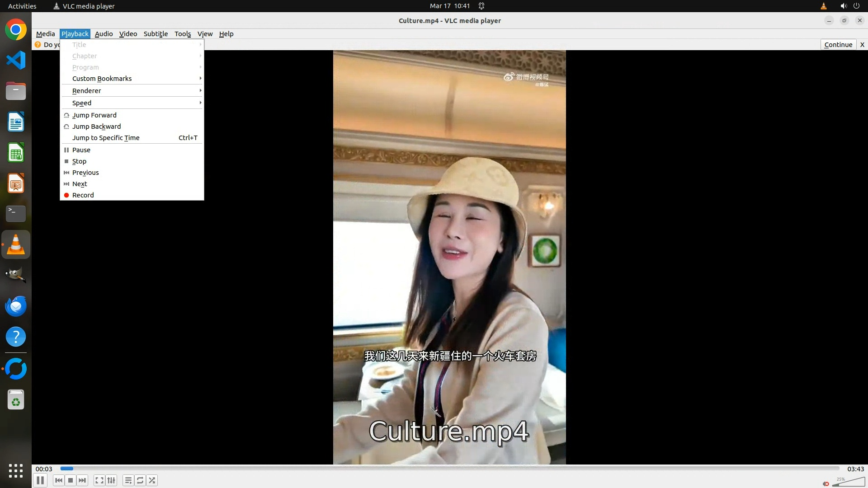The height and width of the screenshot is (488, 868).
Task: Click the playback seek bar
Action: pos(450,469)
